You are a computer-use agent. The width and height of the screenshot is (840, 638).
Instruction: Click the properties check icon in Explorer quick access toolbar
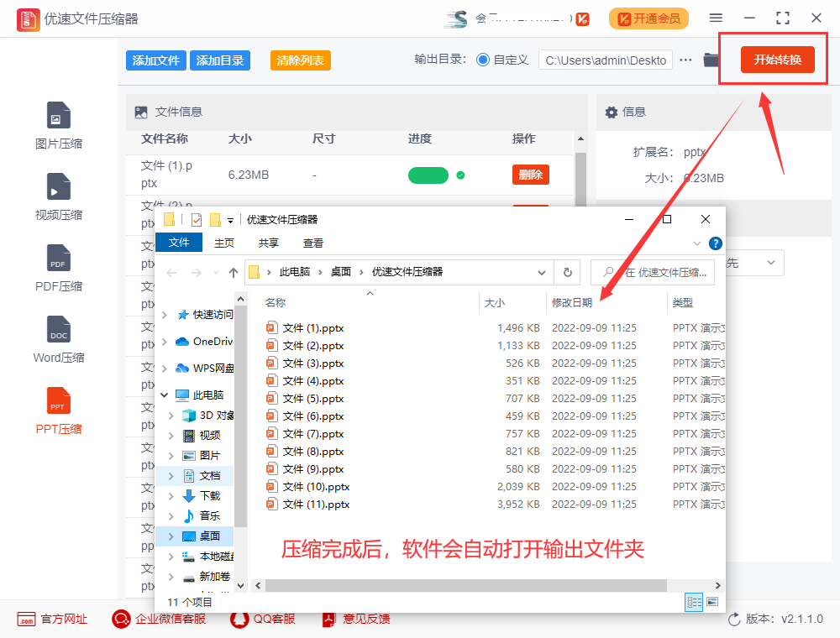pyautogui.click(x=197, y=219)
